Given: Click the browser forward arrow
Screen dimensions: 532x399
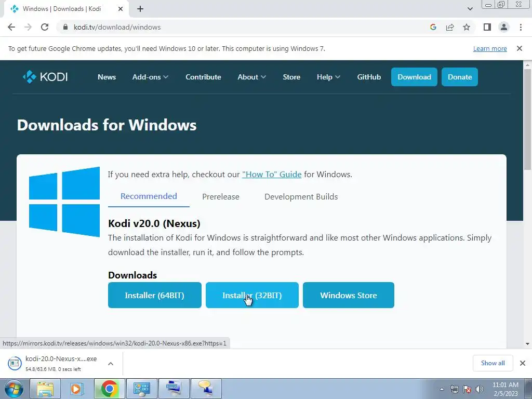Looking at the screenshot, I should coord(28,27).
